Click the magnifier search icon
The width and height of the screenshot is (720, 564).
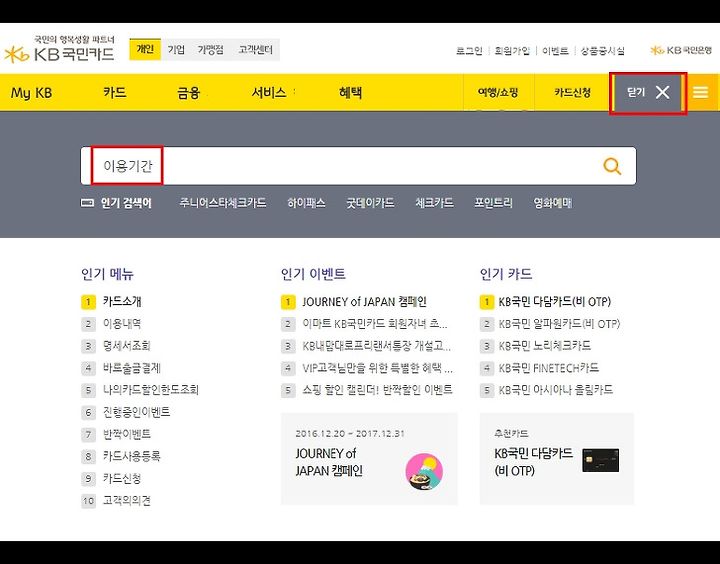coord(612,166)
